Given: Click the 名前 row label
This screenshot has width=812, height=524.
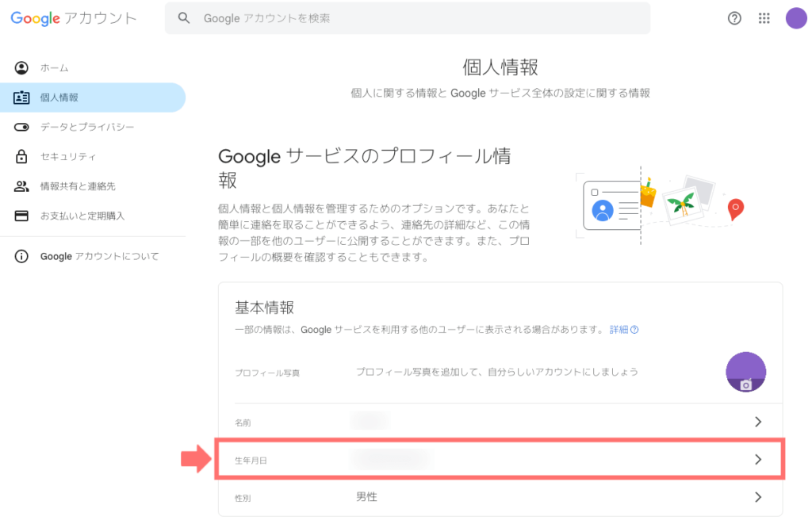Looking at the screenshot, I should tap(243, 423).
